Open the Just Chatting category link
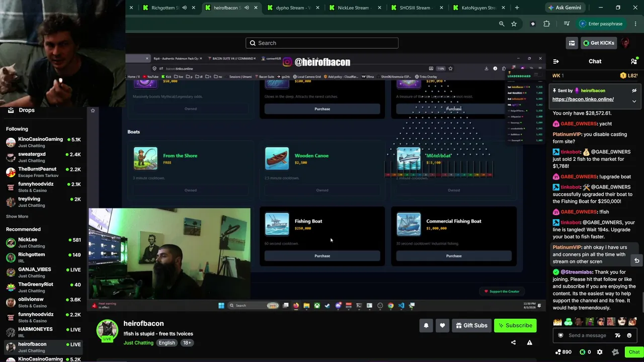 pos(138,343)
